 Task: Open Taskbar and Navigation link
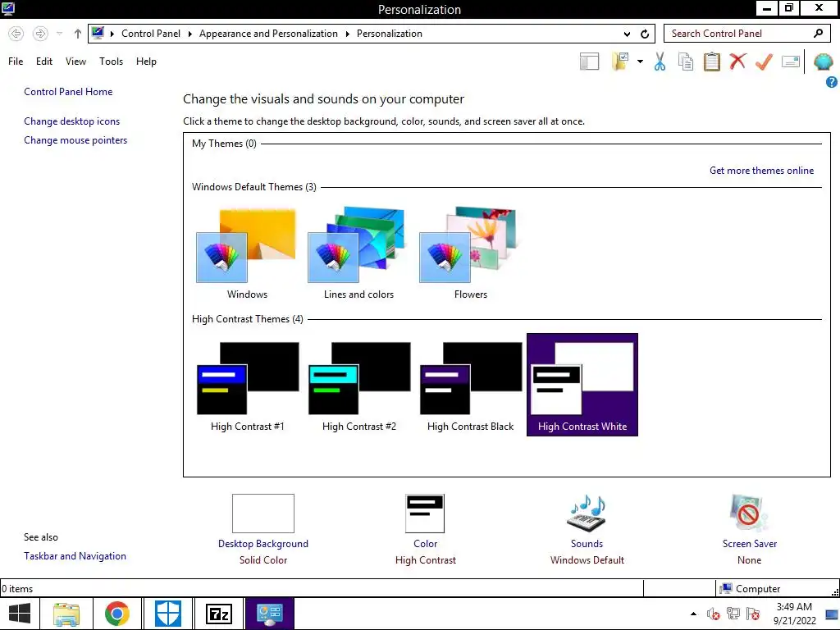pos(75,556)
